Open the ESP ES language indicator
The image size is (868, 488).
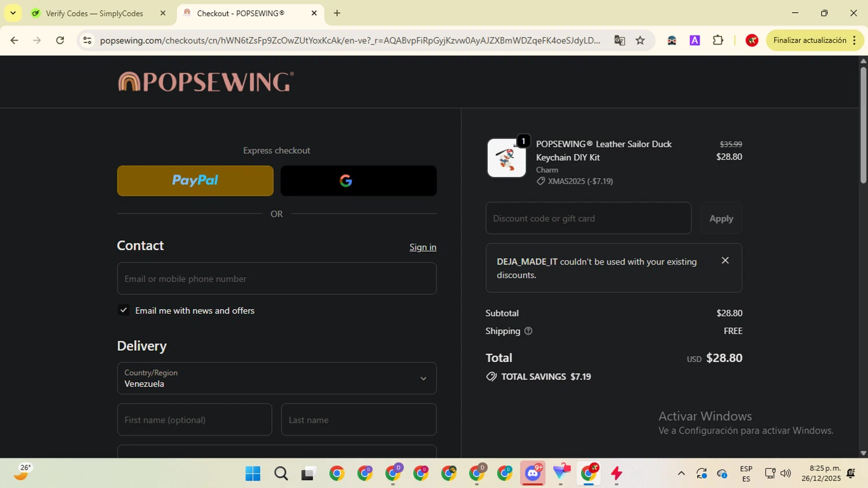[x=746, y=474]
